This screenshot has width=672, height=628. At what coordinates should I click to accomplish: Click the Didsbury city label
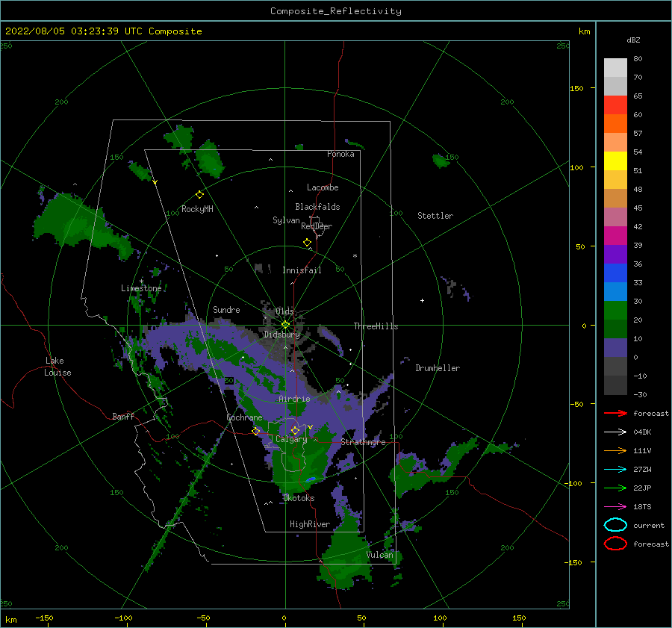[282, 335]
